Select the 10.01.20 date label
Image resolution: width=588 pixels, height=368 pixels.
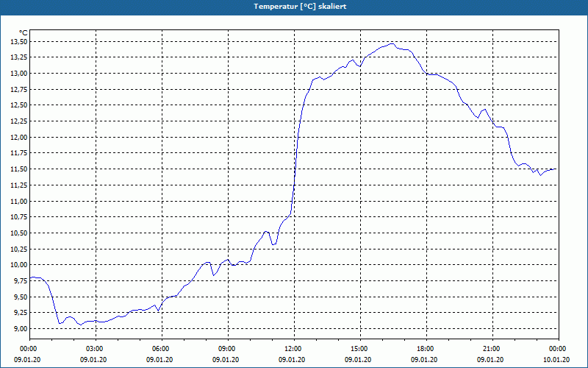556,360
